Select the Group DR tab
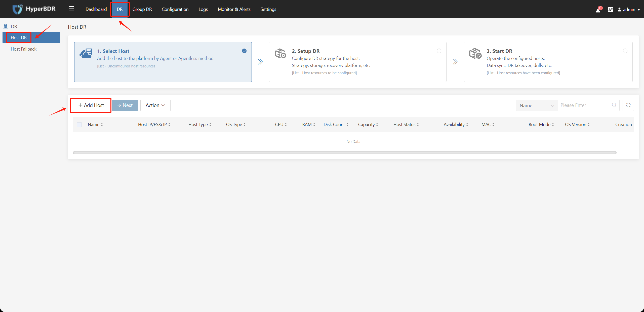Viewport: 644px width, 312px height. tap(142, 9)
